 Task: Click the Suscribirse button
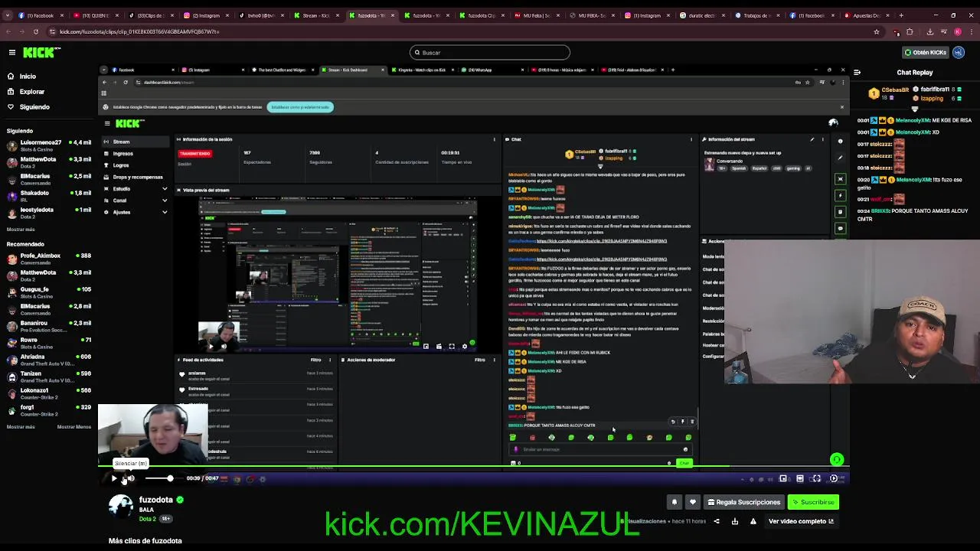pyautogui.click(x=813, y=502)
